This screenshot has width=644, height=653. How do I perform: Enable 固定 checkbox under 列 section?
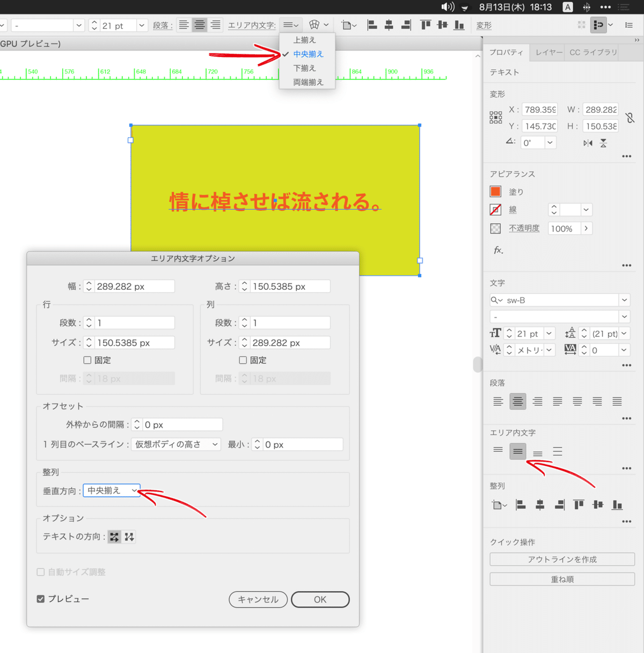click(x=243, y=360)
